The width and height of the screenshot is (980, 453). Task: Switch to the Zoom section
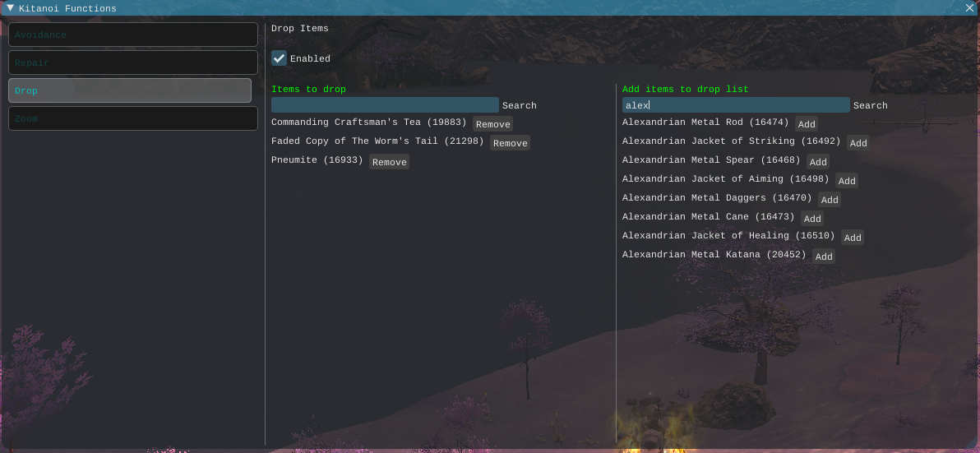pyautogui.click(x=133, y=118)
